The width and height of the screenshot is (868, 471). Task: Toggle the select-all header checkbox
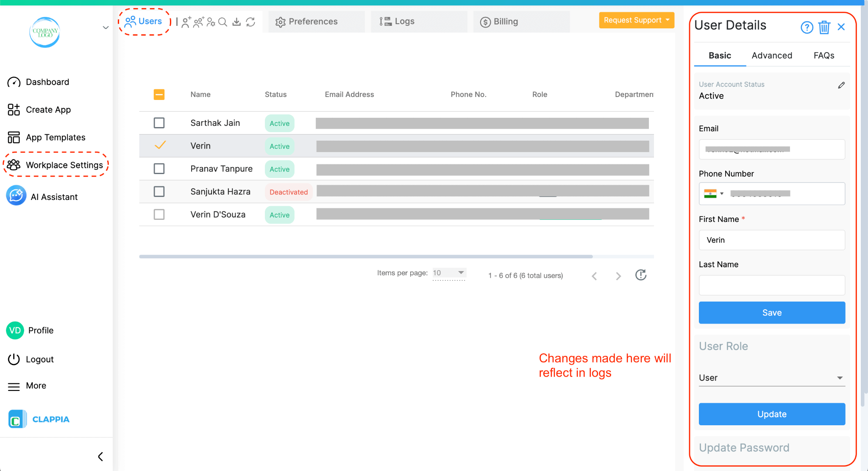(159, 94)
